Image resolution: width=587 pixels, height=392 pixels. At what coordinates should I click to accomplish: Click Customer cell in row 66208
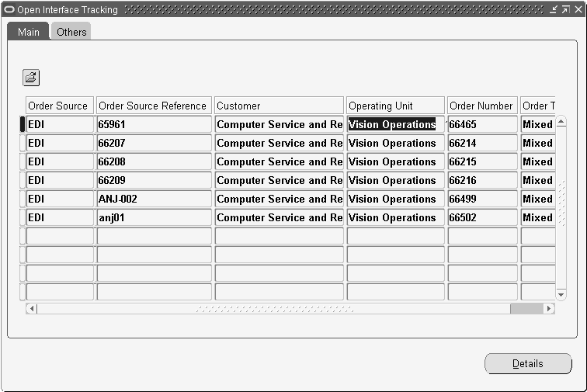pos(279,161)
